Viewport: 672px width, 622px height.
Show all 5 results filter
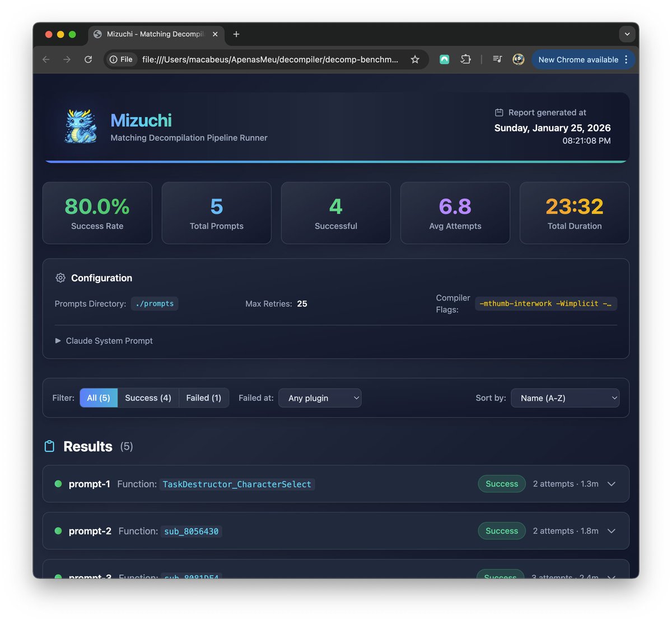pos(99,398)
